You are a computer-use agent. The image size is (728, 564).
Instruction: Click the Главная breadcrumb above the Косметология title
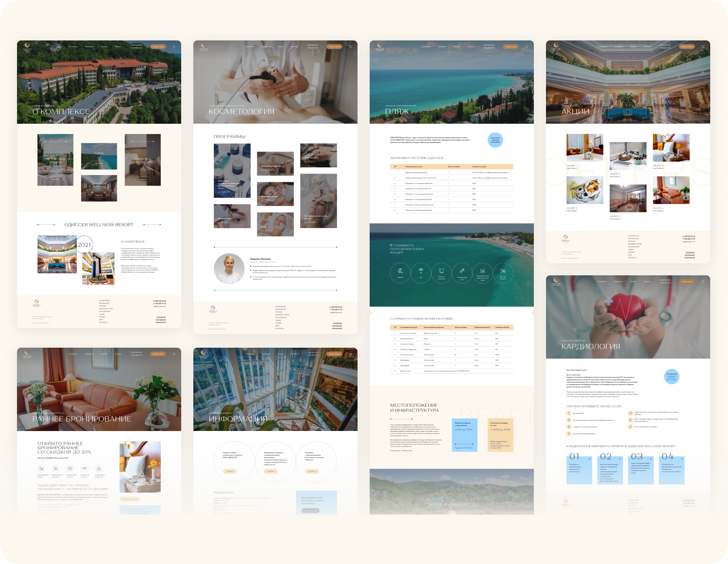(x=213, y=106)
